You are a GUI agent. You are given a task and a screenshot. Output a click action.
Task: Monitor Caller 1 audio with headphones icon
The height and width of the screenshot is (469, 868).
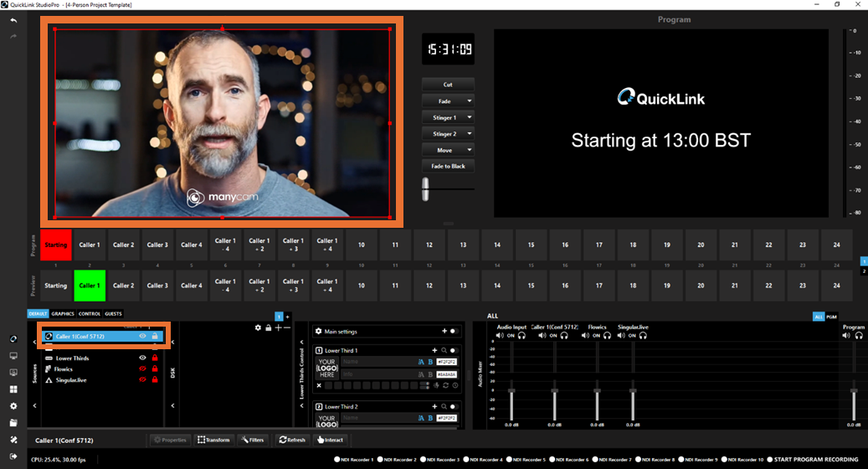tap(564, 336)
